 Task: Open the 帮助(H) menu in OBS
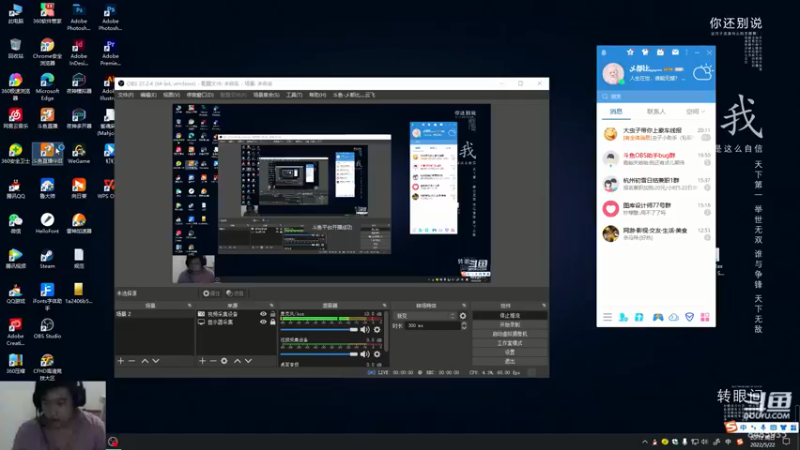coord(317,95)
